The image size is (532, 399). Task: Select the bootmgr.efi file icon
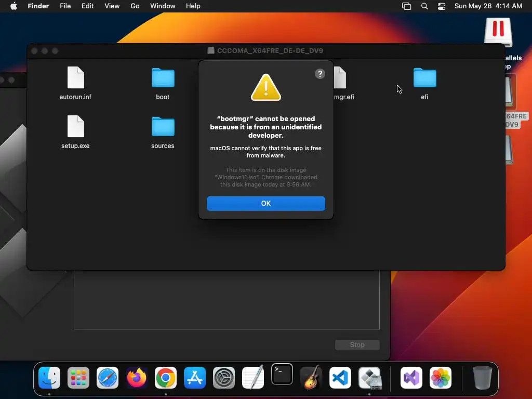(x=340, y=78)
